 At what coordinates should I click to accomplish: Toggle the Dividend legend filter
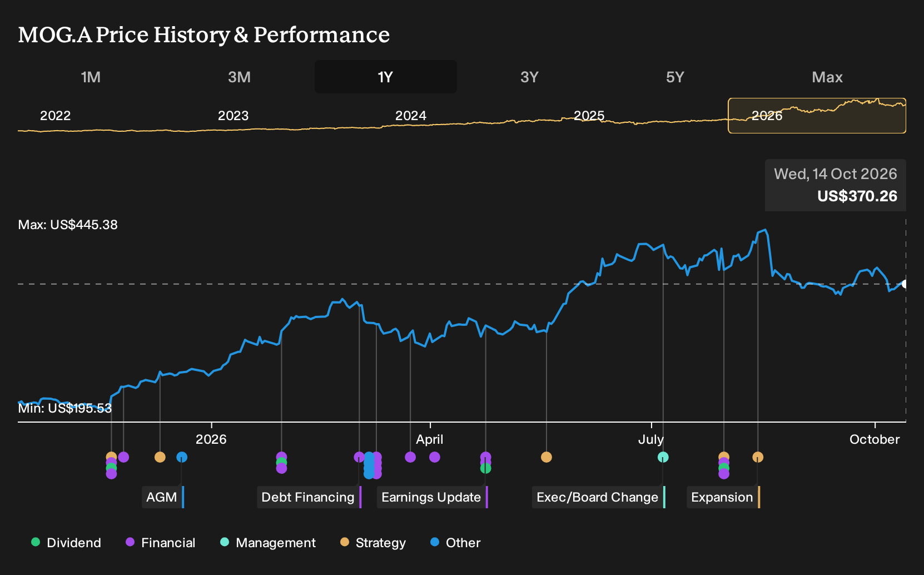[x=66, y=543]
